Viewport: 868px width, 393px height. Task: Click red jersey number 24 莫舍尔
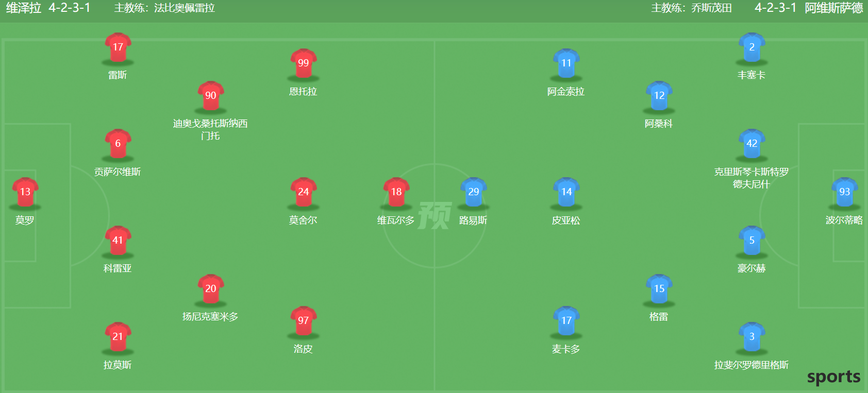[x=304, y=192]
